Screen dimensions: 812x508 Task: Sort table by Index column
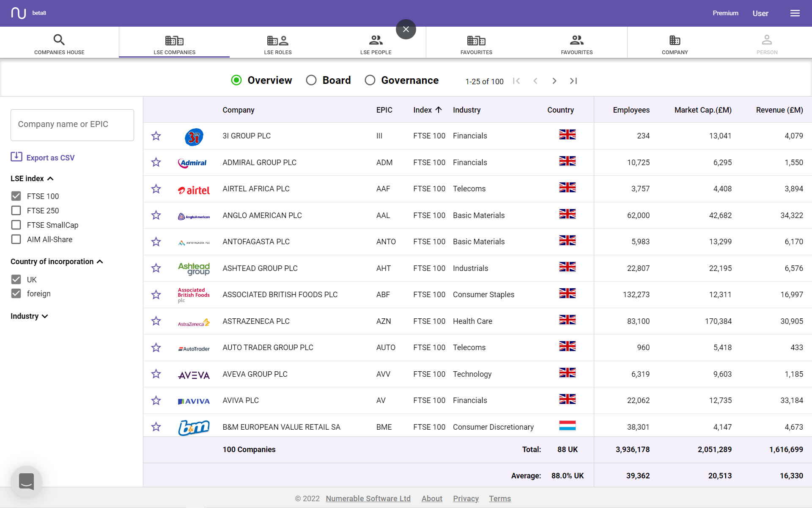(427, 110)
